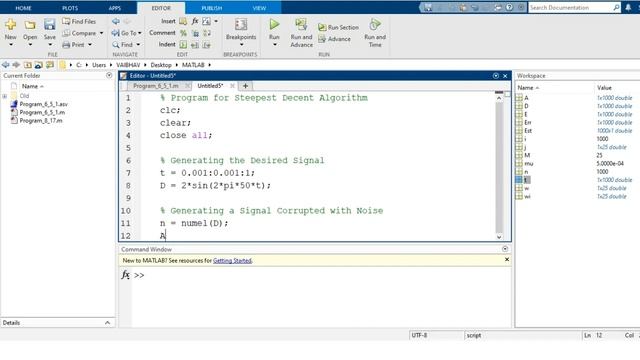Click Run Section

click(338, 27)
